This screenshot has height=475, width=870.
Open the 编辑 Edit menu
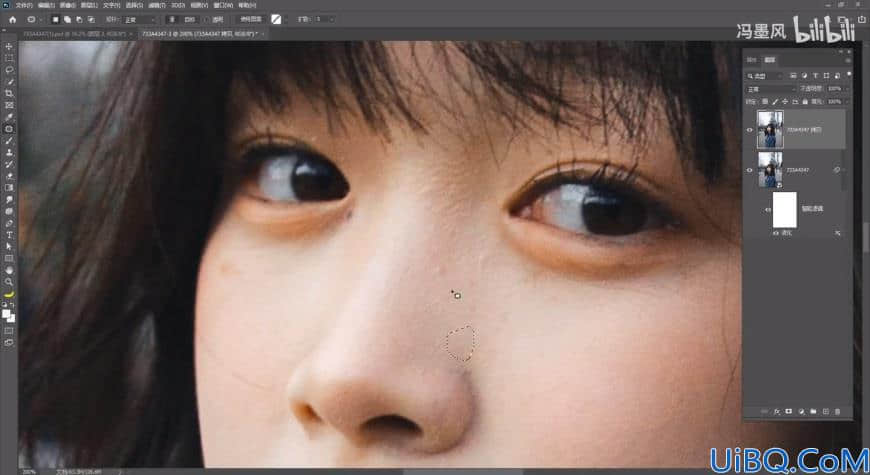[x=45, y=5]
